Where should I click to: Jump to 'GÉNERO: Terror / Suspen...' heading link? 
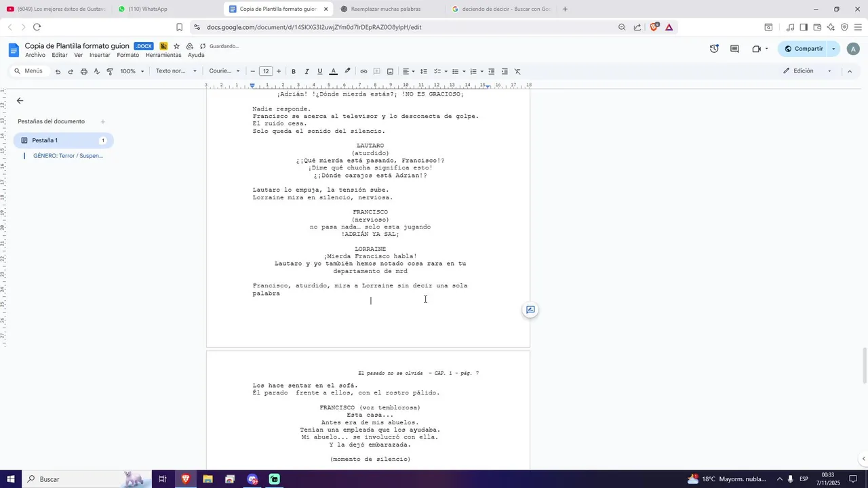point(68,156)
